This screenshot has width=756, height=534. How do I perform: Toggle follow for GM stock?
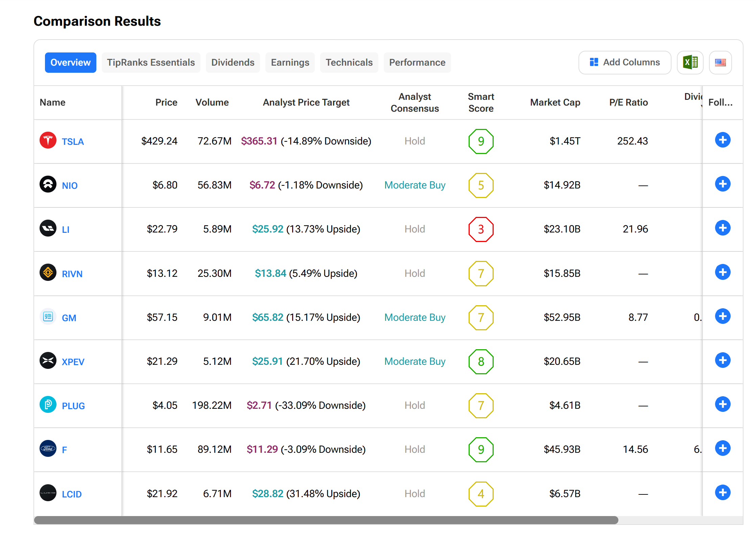pyautogui.click(x=723, y=316)
